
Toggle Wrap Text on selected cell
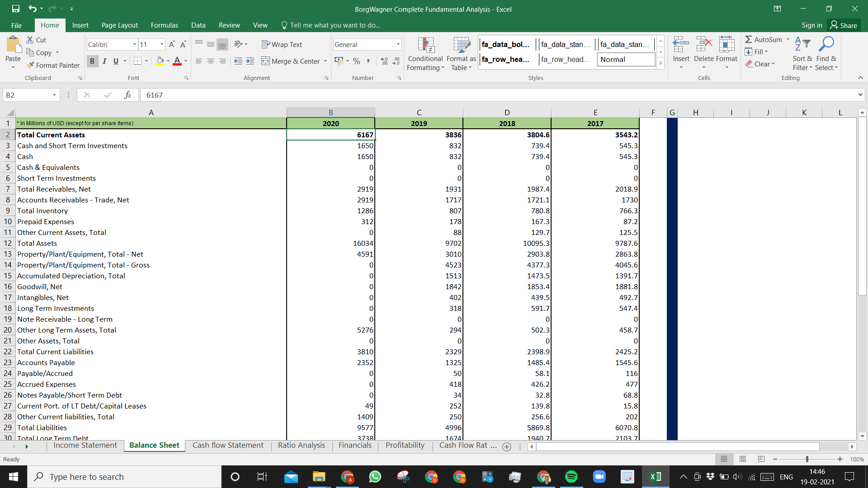pos(282,44)
